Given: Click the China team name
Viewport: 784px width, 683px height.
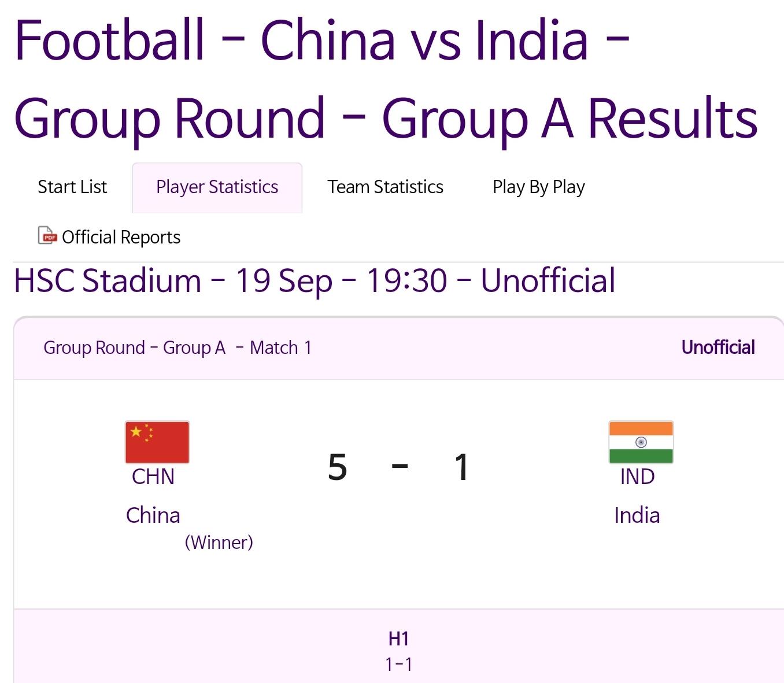Looking at the screenshot, I should pos(153,515).
